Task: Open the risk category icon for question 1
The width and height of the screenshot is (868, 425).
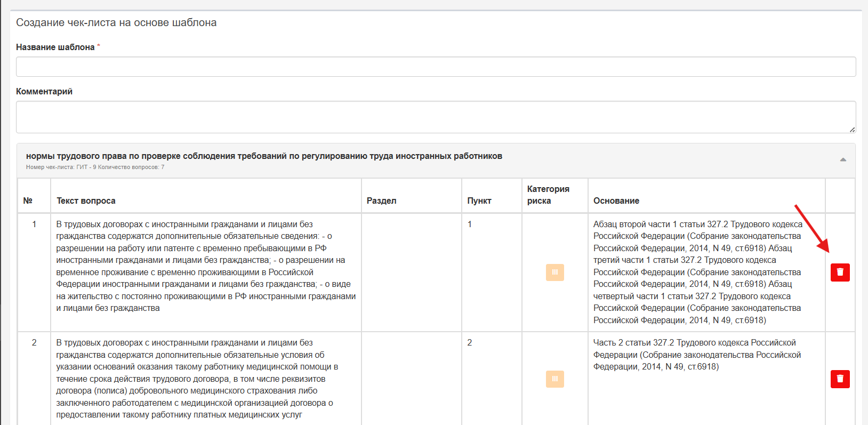Action: 554,272
